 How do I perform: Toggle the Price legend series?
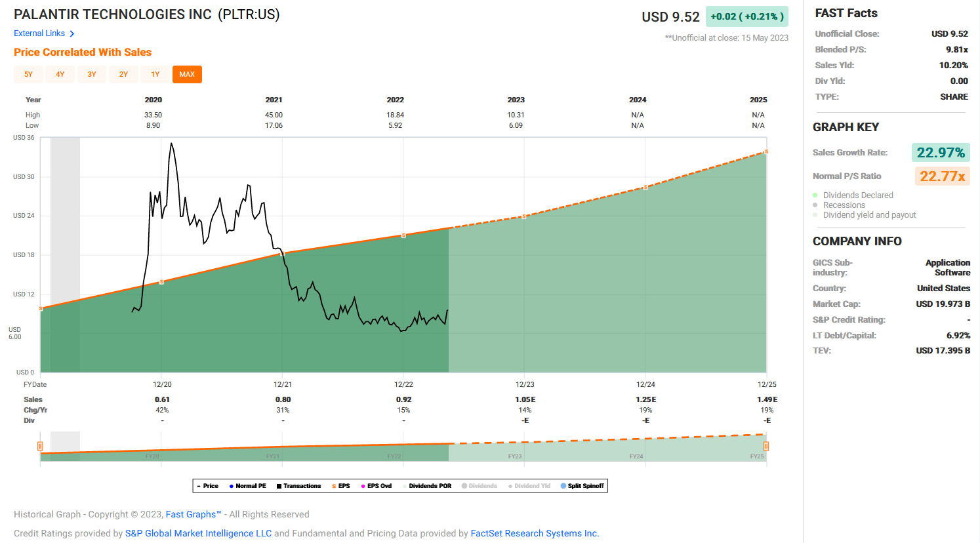point(208,486)
